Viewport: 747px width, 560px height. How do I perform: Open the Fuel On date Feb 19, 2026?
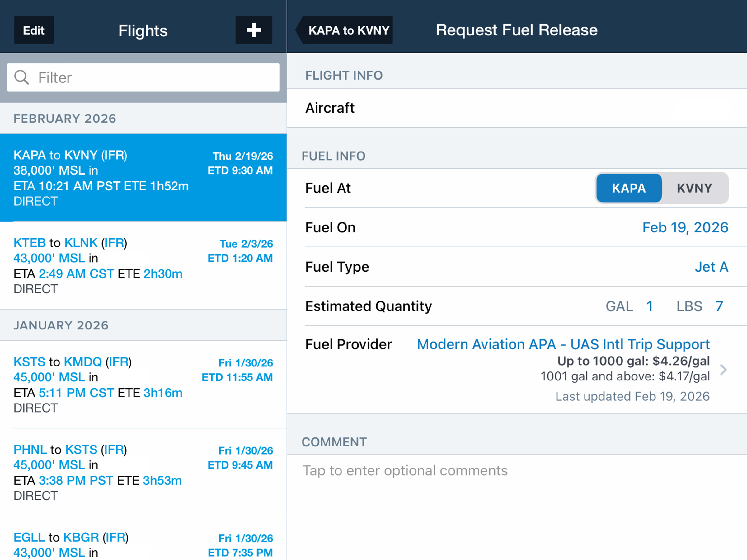pos(685,227)
